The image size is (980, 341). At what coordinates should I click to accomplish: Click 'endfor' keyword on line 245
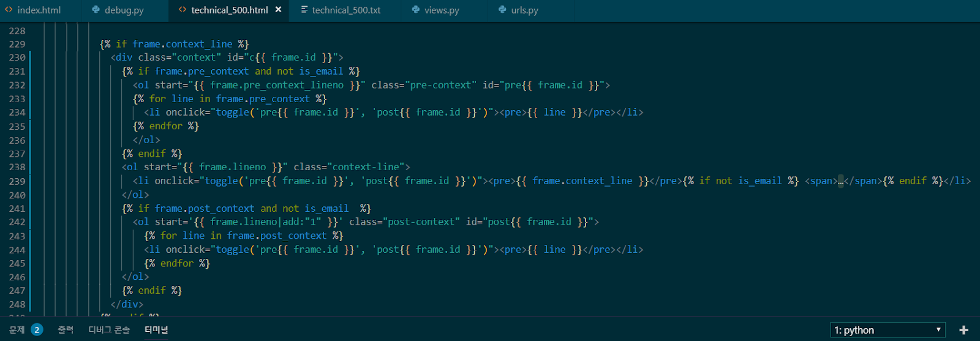coord(177,264)
